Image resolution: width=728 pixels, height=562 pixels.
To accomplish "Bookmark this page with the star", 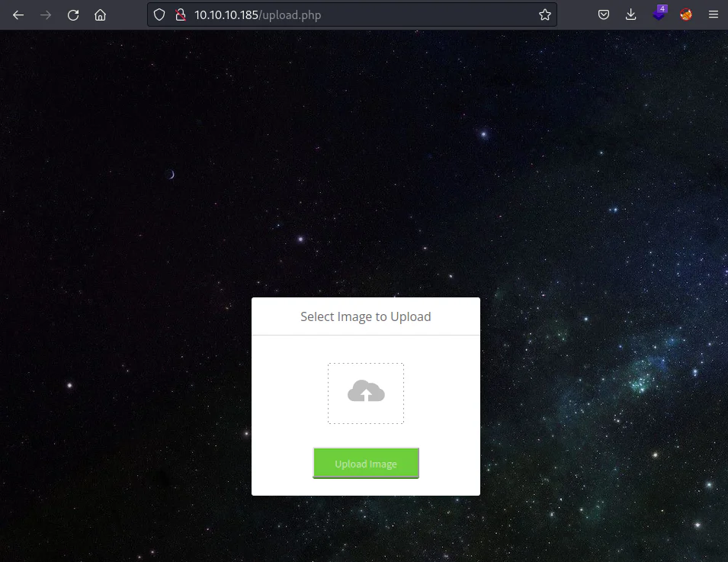I will [x=544, y=14].
